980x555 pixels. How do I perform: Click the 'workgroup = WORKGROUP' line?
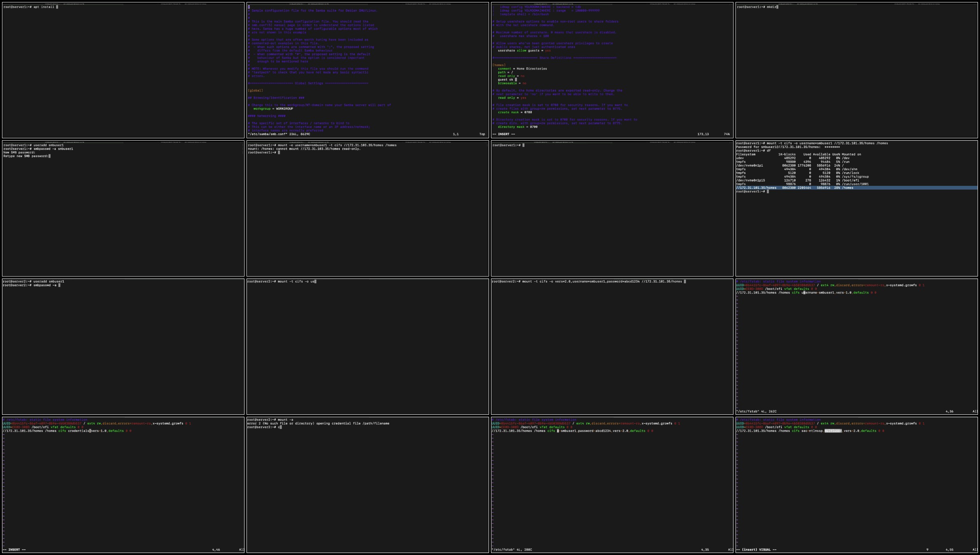tap(273, 109)
